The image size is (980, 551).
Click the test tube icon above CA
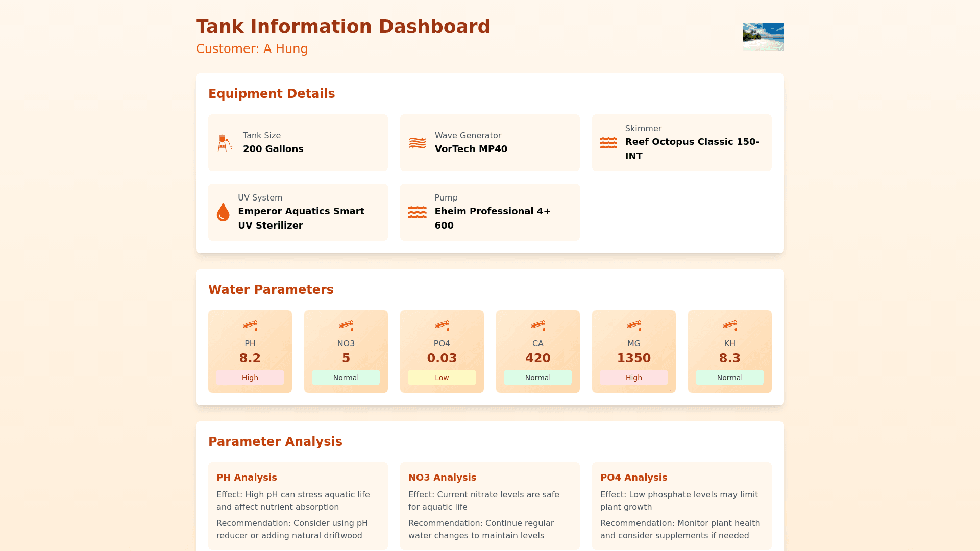(x=538, y=325)
